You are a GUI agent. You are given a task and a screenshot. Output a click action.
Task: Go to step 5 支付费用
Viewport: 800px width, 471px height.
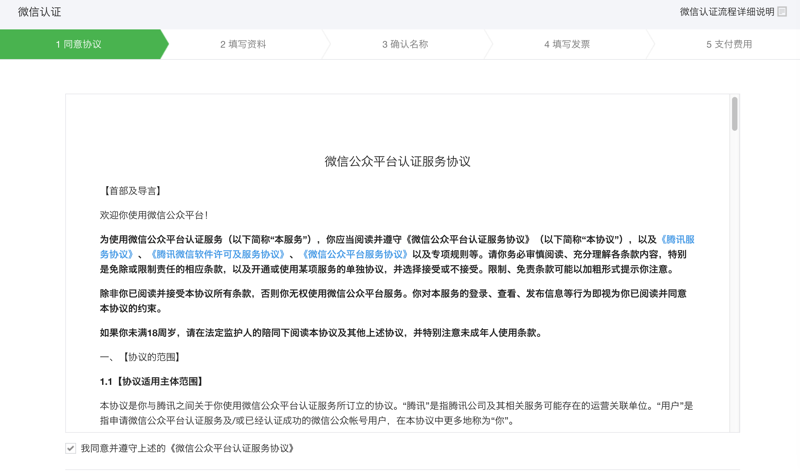(729, 44)
